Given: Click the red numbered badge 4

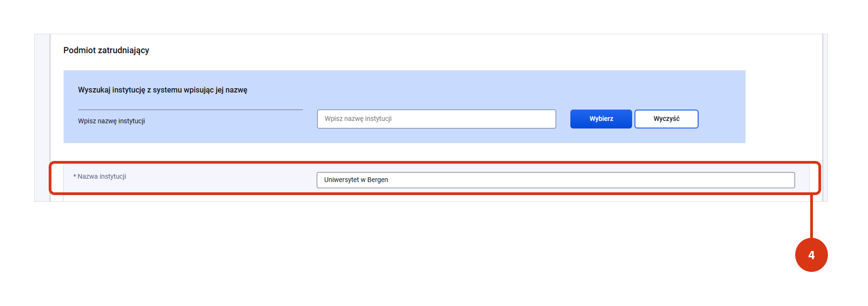Looking at the screenshot, I should tap(811, 255).
